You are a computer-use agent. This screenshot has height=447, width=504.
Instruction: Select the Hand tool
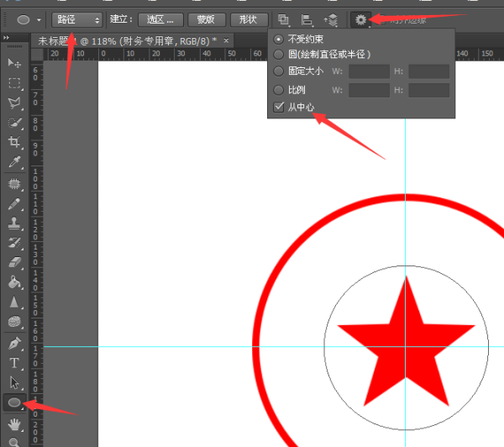click(14, 424)
